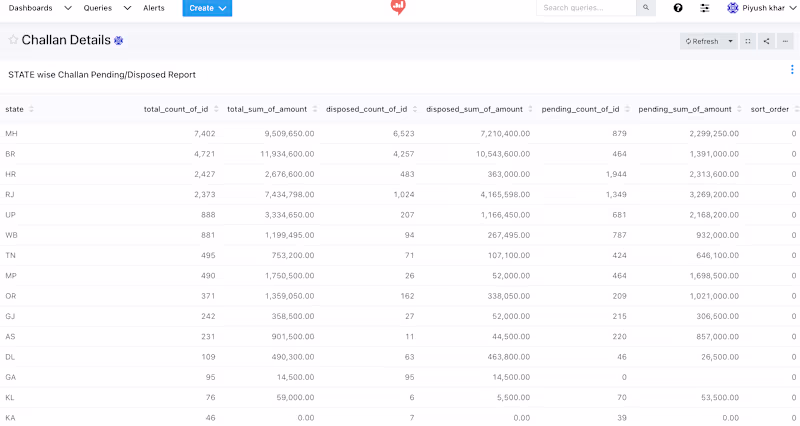Select the GJ state cell
This screenshot has width=800, height=426.
coord(10,316)
